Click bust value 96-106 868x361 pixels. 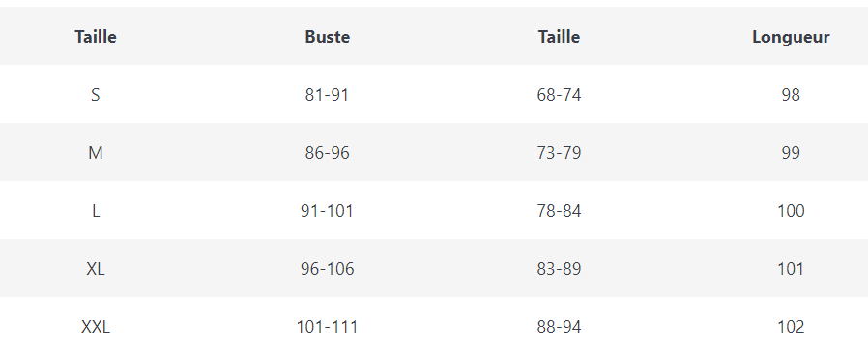tap(327, 269)
